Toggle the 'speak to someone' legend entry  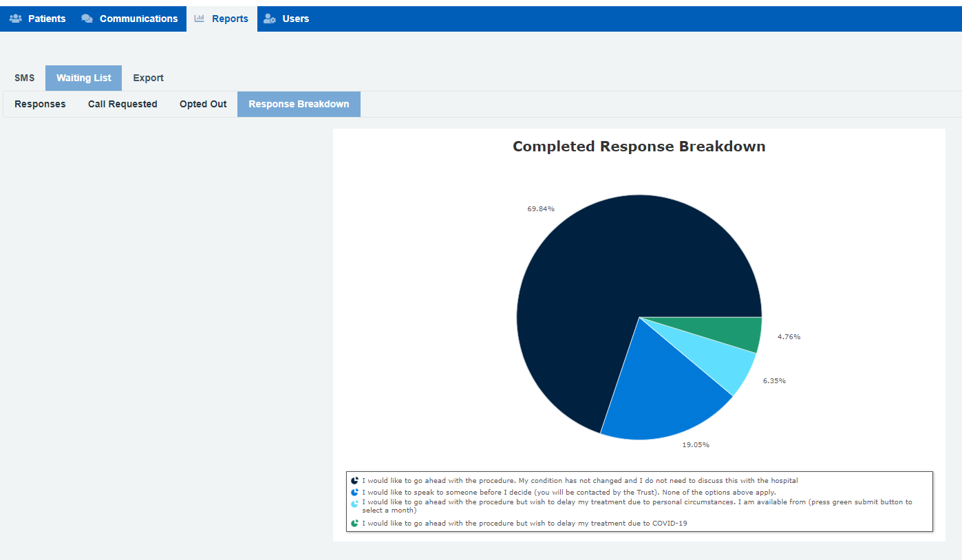pos(568,493)
